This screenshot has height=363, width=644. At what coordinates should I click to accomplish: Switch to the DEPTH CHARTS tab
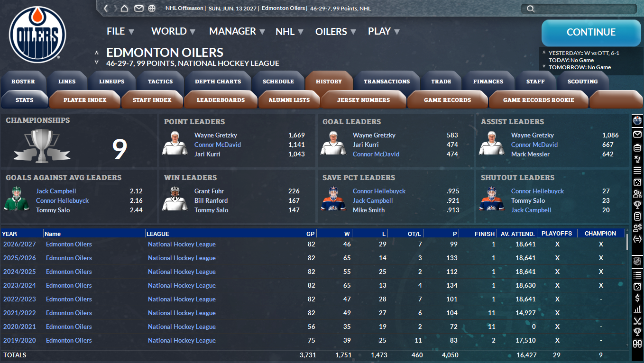click(x=218, y=82)
